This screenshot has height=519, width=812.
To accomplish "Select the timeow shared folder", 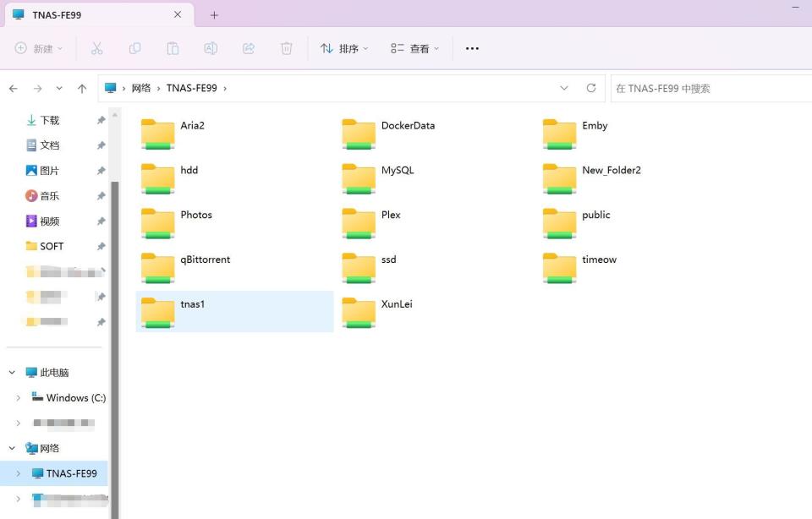I will [580, 267].
